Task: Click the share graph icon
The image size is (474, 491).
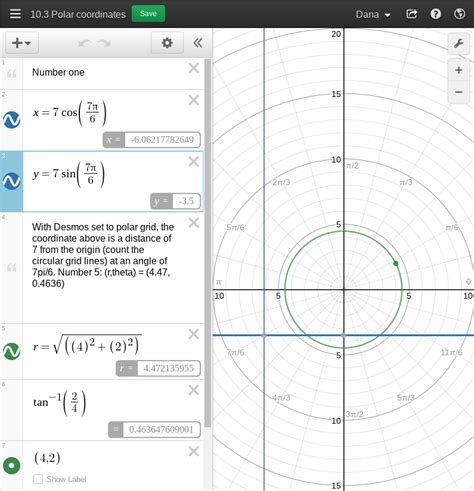Action: coord(412,14)
